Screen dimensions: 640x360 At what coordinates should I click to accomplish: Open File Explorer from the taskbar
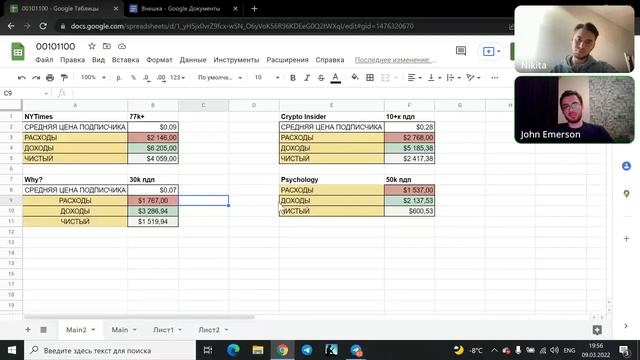click(x=258, y=350)
